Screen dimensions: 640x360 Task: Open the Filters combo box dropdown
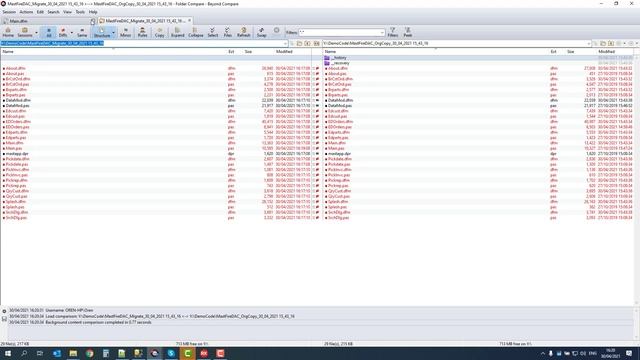[382, 32]
